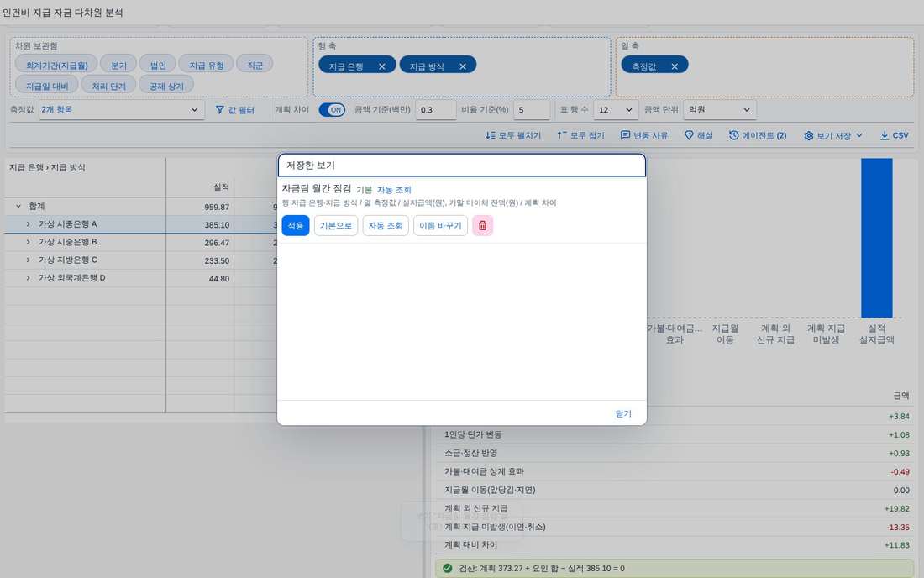Toggle the 계획 차이 ON switch
924x578 pixels.
tap(332, 109)
